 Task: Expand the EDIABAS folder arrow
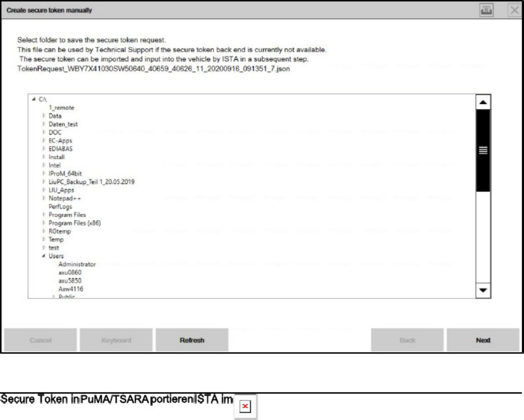pos(44,149)
